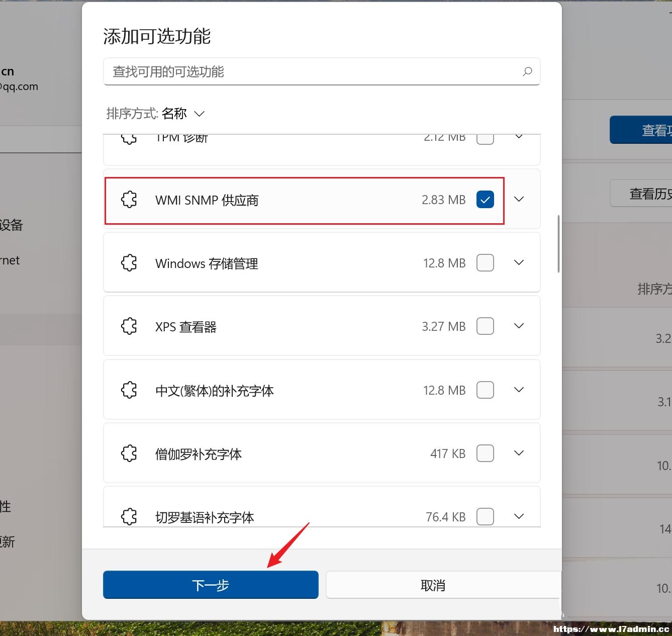Click the 切罗基语补充字体 feature icon
672x636 pixels.
coord(129,517)
